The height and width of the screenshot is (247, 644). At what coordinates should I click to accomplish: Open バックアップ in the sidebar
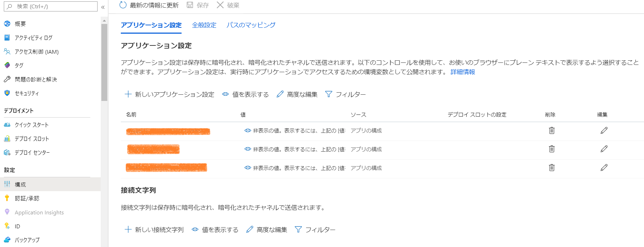click(27, 240)
